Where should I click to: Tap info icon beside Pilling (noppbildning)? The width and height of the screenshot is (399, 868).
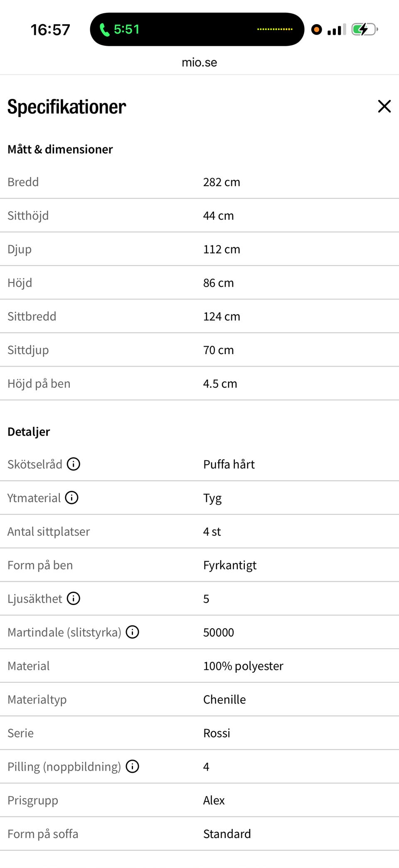pyautogui.click(x=133, y=766)
